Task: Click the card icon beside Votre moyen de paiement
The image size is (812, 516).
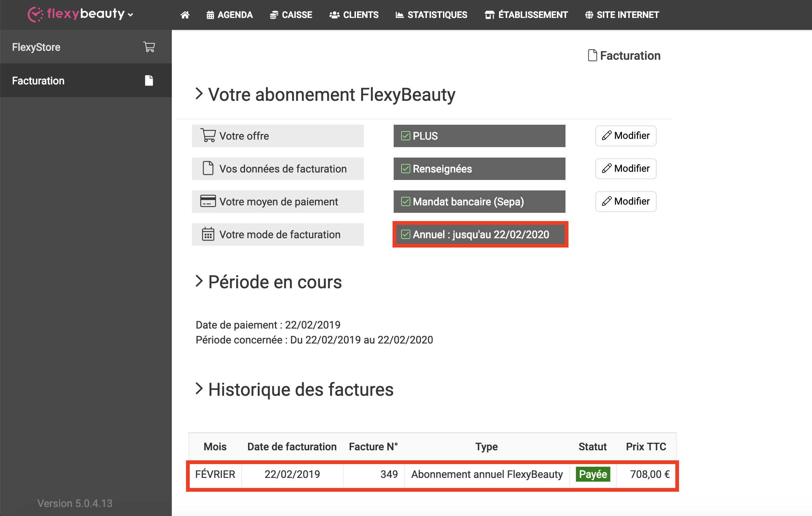Action: tap(208, 201)
